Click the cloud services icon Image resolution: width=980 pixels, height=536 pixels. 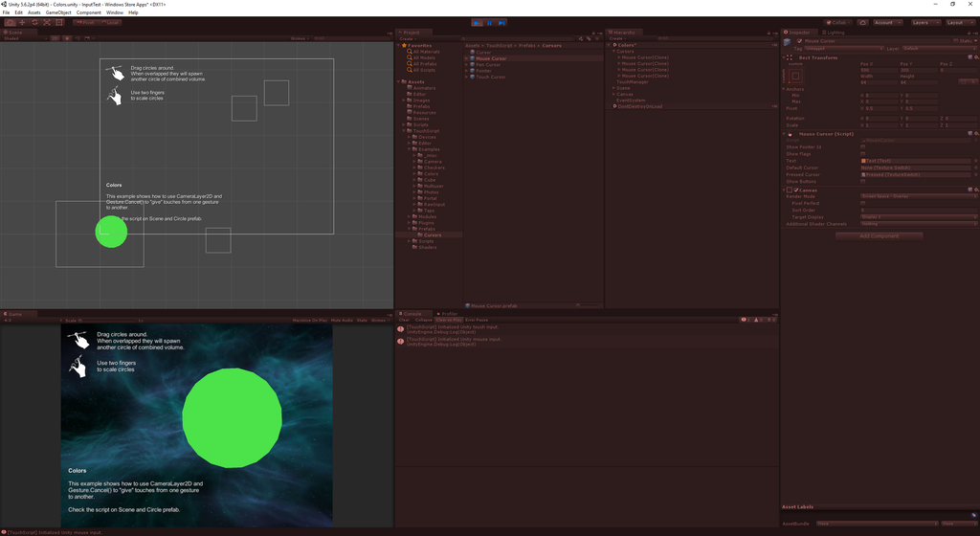[862, 22]
